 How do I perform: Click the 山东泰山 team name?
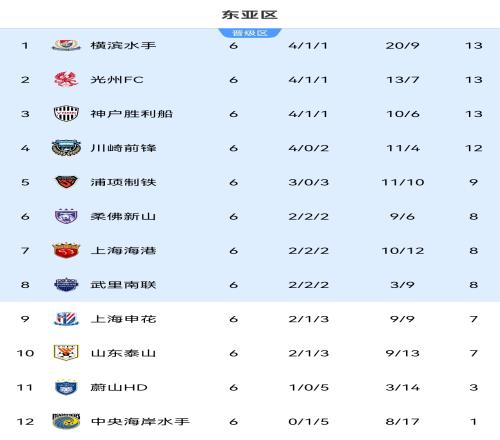click(x=123, y=353)
